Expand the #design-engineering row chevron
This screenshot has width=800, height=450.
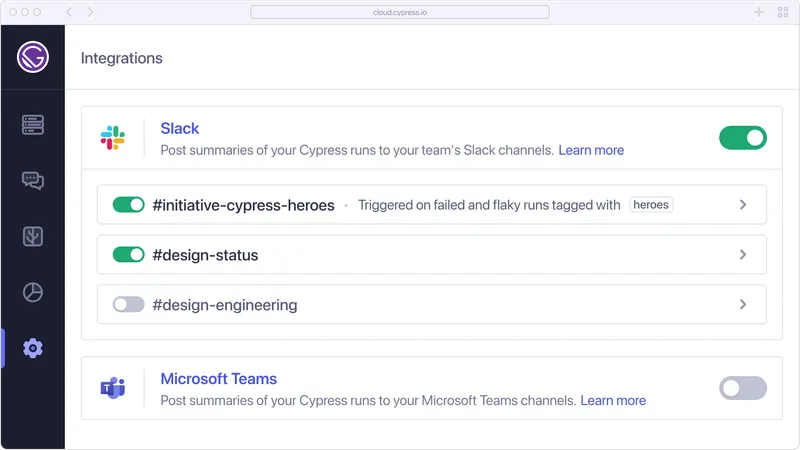pyautogui.click(x=743, y=305)
